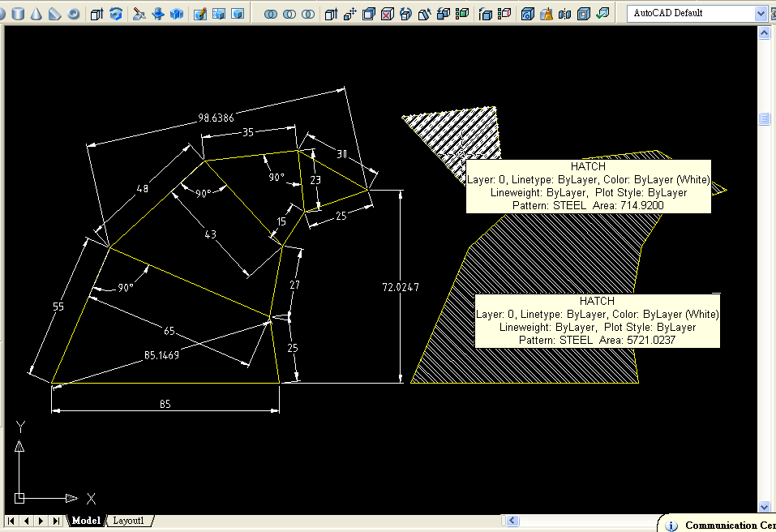The image size is (776, 532).
Task: Select the 65 dimension text
Action: [169, 331]
